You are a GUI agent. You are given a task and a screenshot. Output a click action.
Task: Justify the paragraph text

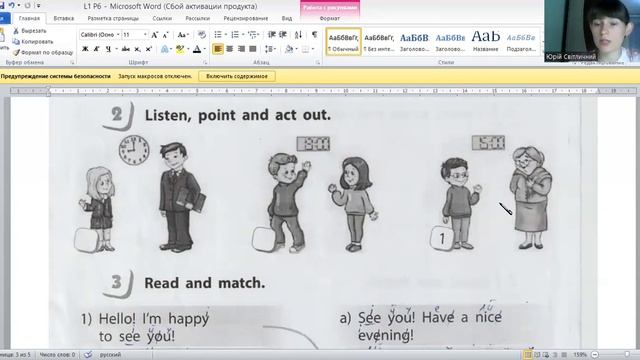point(253,49)
